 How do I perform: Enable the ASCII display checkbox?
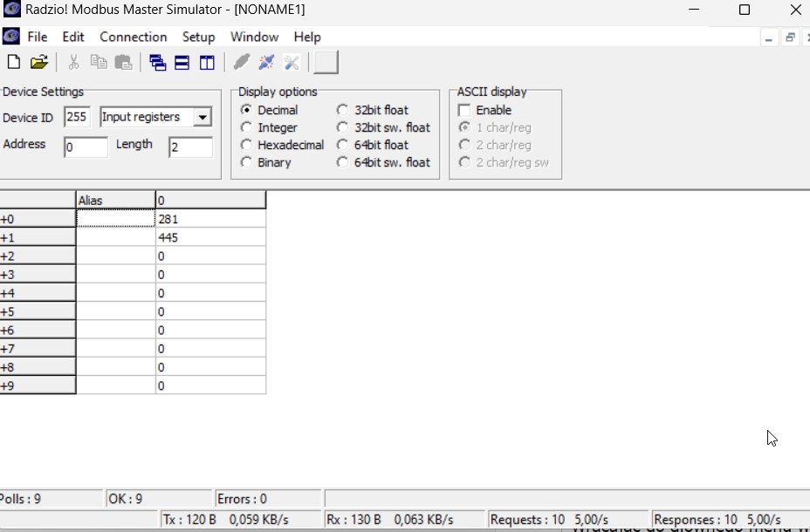click(464, 110)
